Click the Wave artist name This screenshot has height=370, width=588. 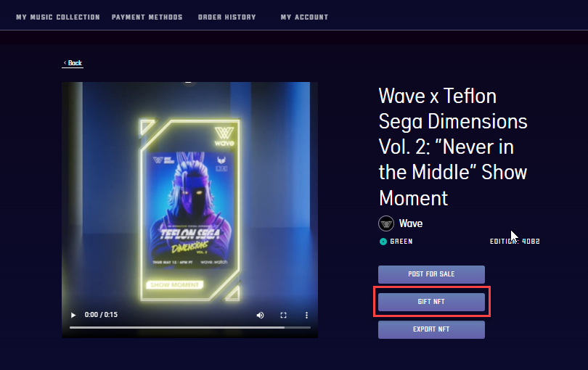[411, 223]
